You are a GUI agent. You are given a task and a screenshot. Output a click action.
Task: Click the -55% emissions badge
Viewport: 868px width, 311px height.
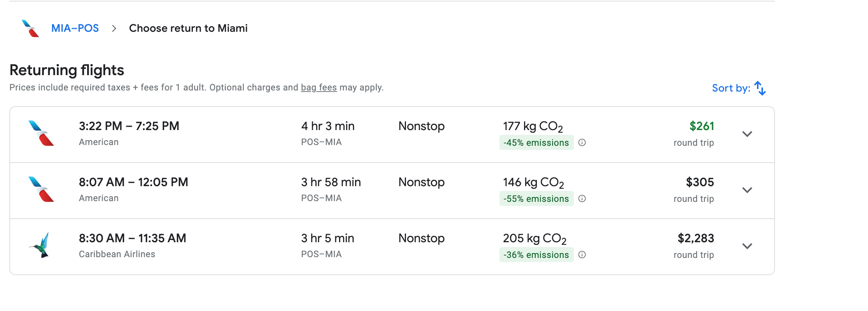coord(536,199)
